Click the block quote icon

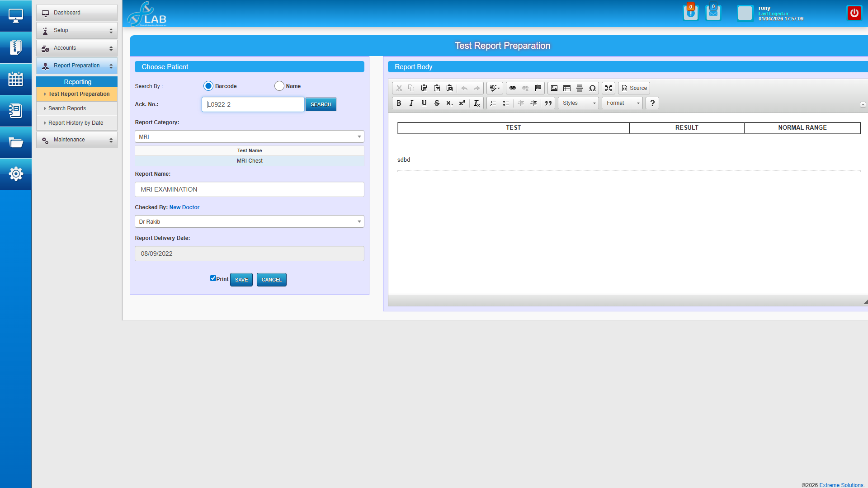click(x=548, y=103)
